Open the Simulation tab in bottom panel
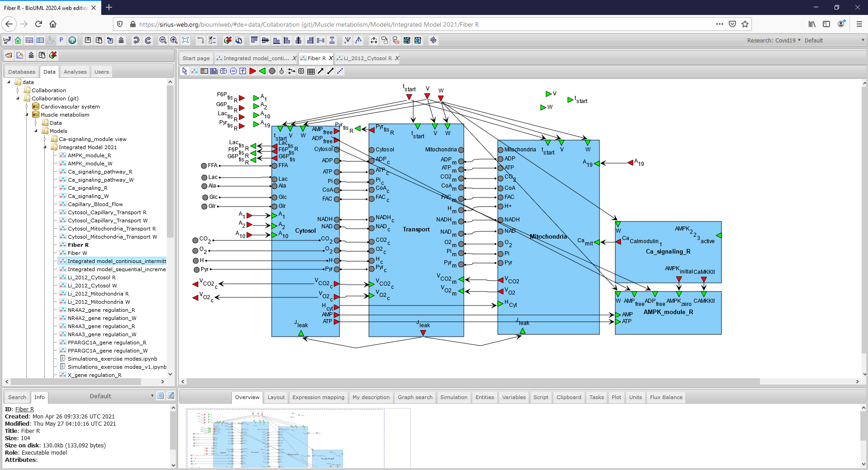Screen dimensions: 868x470 [454, 397]
